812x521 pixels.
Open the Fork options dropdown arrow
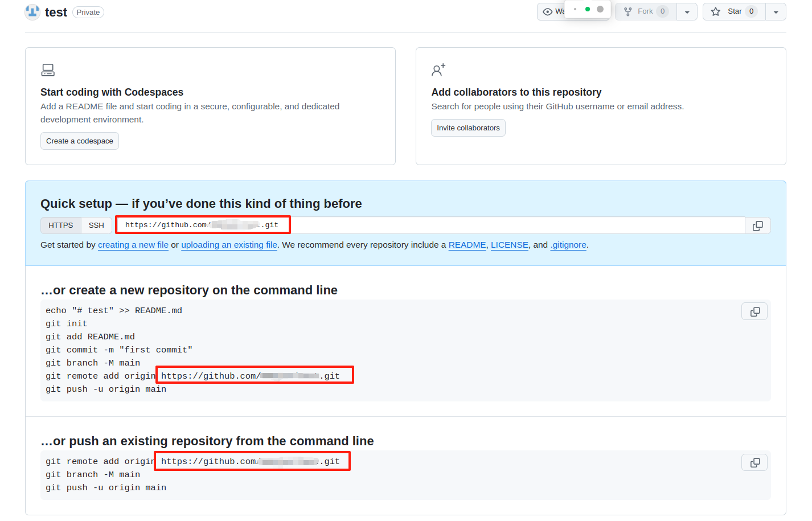(687, 12)
